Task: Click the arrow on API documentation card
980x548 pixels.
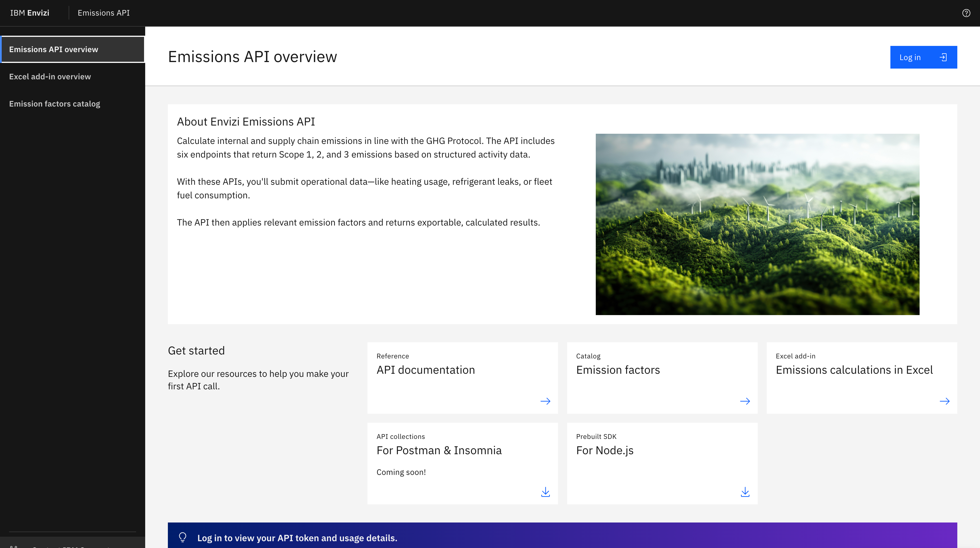Action: 545,401
